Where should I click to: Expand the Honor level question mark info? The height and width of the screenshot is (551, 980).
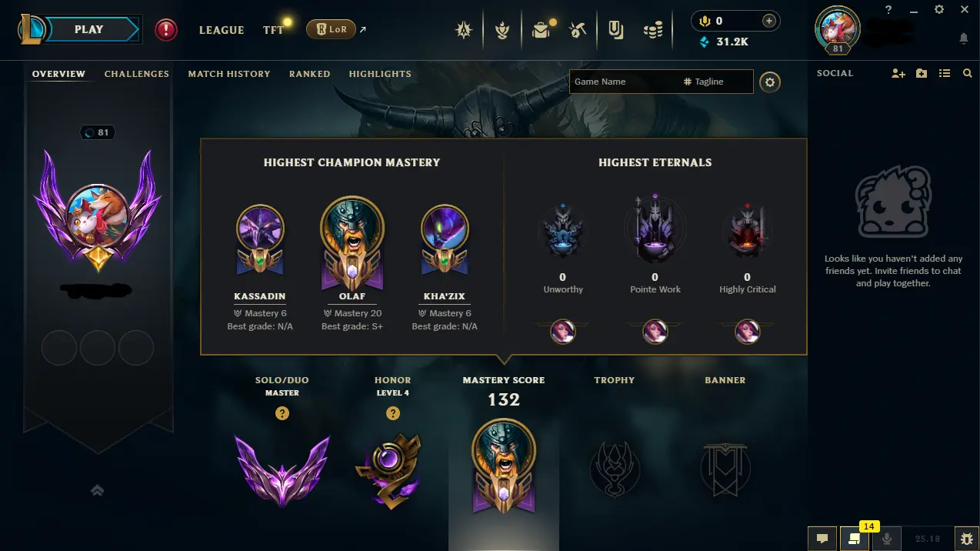[x=393, y=413]
